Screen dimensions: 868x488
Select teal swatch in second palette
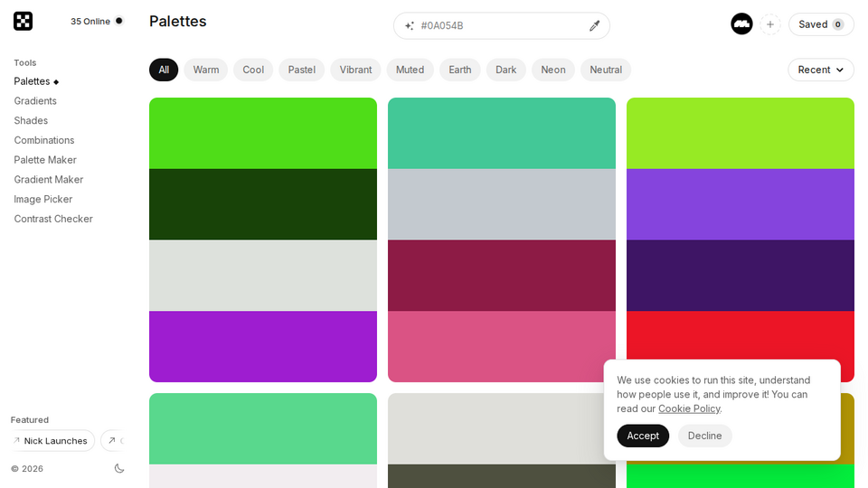click(502, 134)
